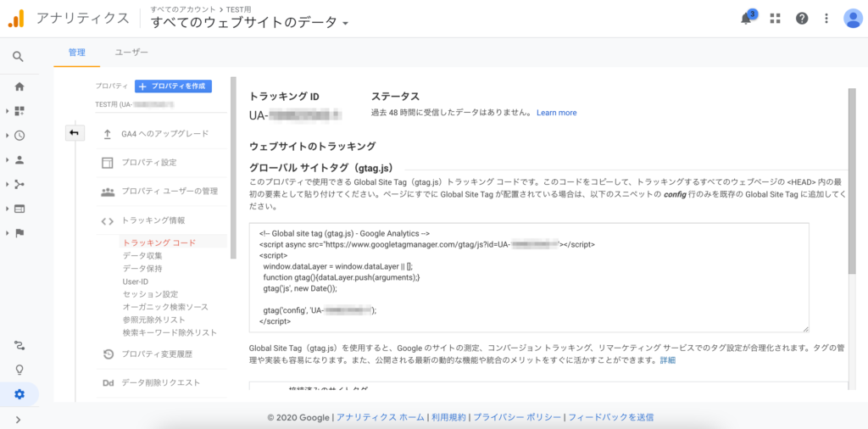Collapse トラッキング情報 section
The image size is (868, 429).
pyautogui.click(x=153, y=220)
